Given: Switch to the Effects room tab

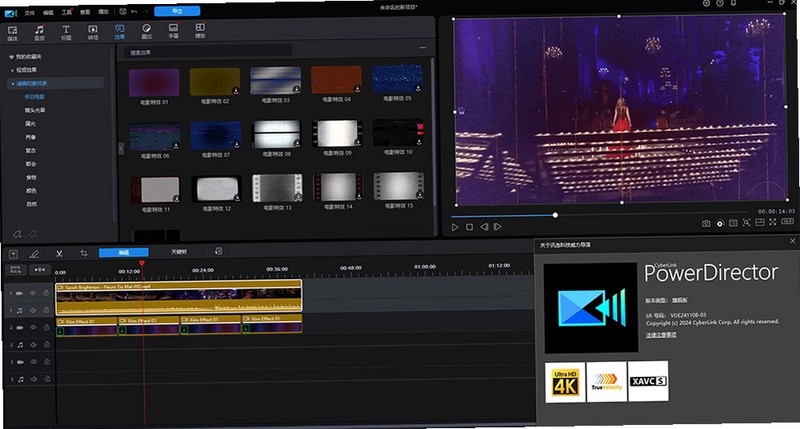Looking at the screenshot, I should (119, 32).
